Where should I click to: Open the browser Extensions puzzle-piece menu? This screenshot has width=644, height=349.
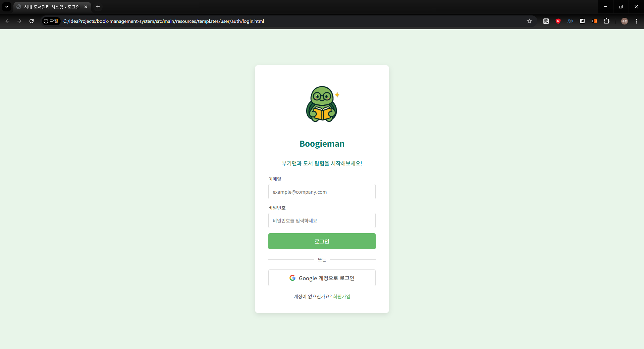click(607, 21)
